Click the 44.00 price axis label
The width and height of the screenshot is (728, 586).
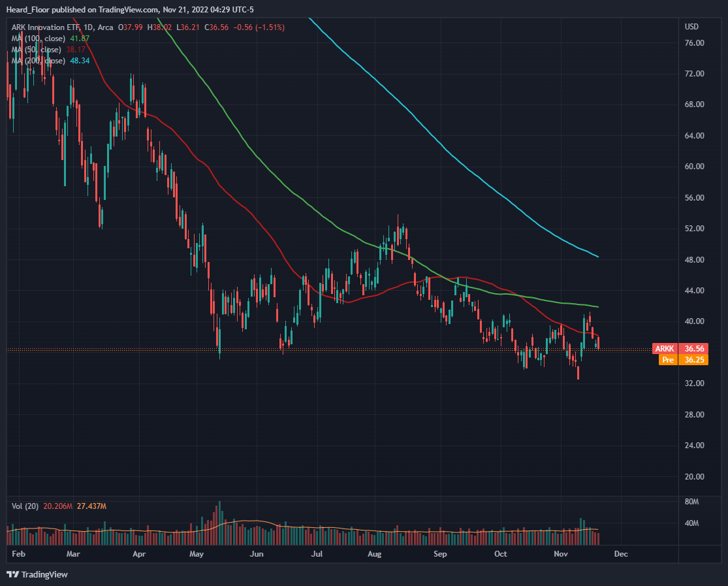coord(694,291)
